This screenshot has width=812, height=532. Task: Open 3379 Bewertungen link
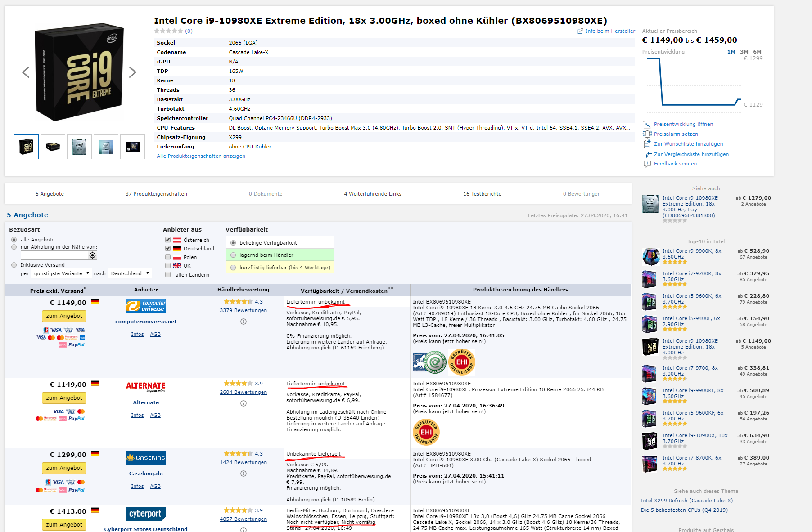244,310
